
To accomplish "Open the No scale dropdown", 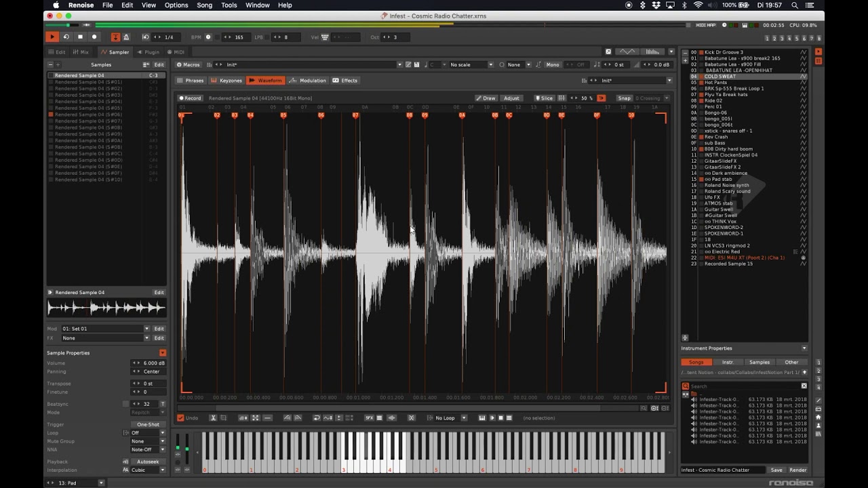I will (x=472, y=64).
